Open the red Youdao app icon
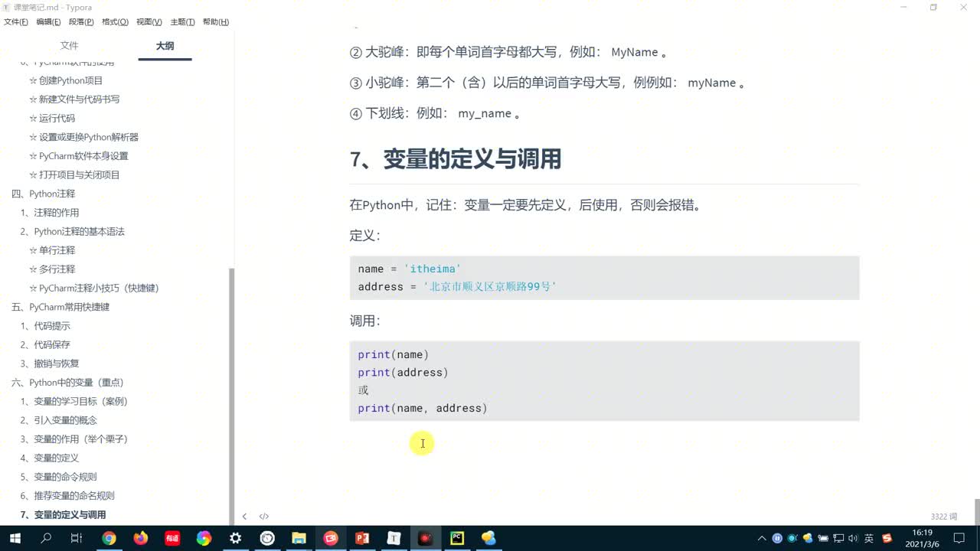Screen dimensions: 980x551 (172, 538)
